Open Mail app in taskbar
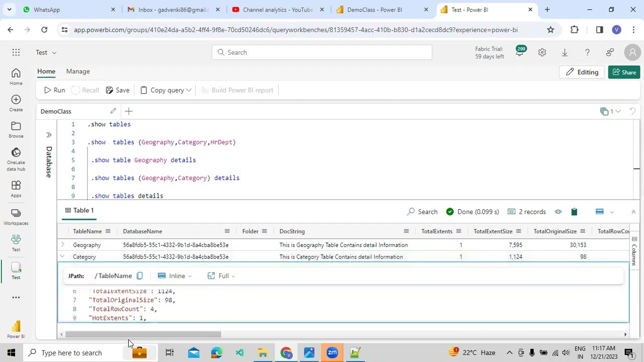Screen dimensions: 644x362 click(x=194, y=352)
